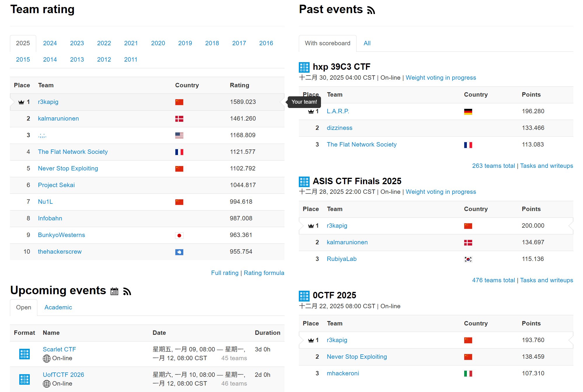Screen dimensions: 583x392
Task: Open the Full rating link
Action: pyautogui.click(x=225, y=273)
